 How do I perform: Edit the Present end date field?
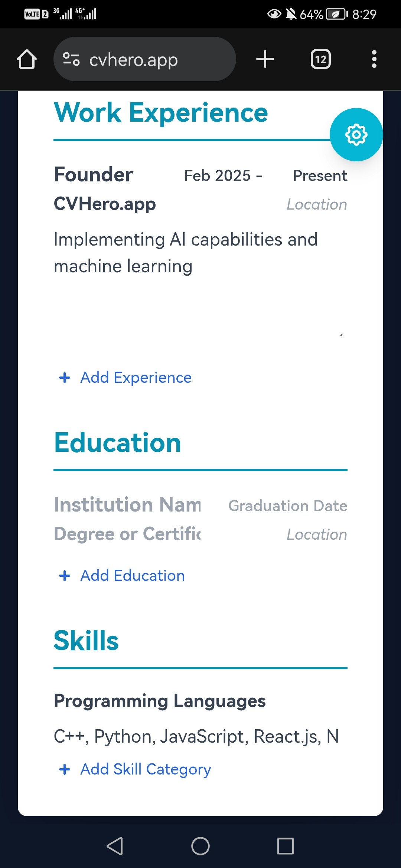pos(320,176)
